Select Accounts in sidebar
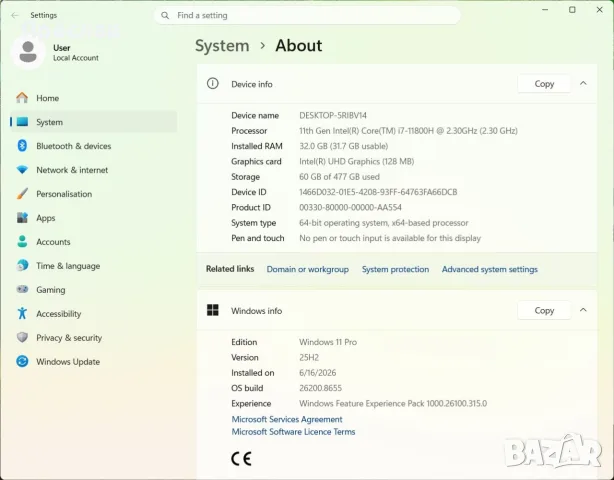 click(x=94, y=242)
